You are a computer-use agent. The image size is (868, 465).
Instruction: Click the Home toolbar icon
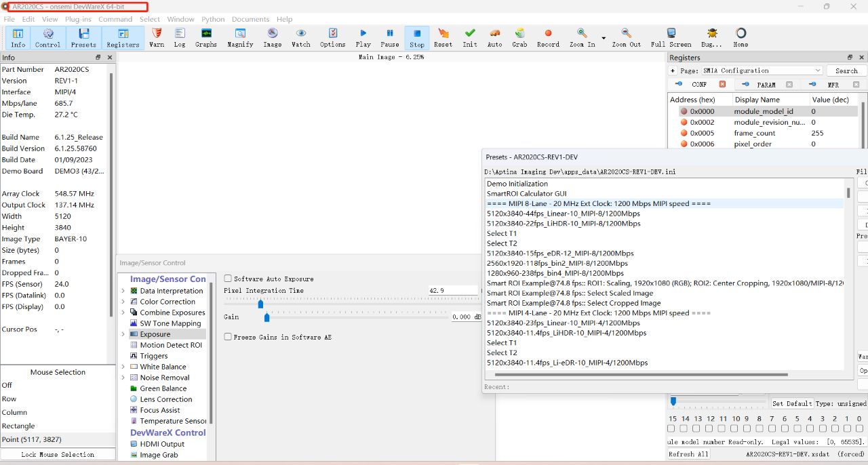(x=741, y=37)
